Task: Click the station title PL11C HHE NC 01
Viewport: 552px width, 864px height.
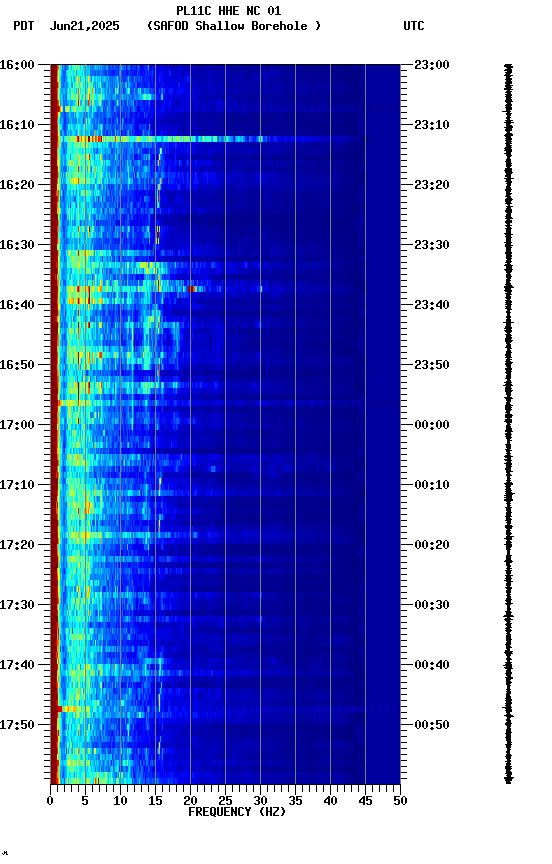Action: click(229, 11)
